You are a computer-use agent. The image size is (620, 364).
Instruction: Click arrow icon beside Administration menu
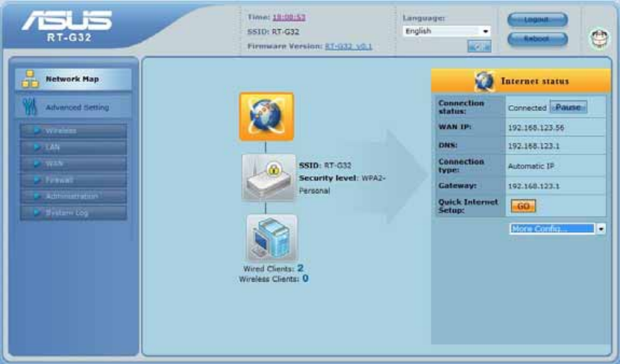point(37,196)
